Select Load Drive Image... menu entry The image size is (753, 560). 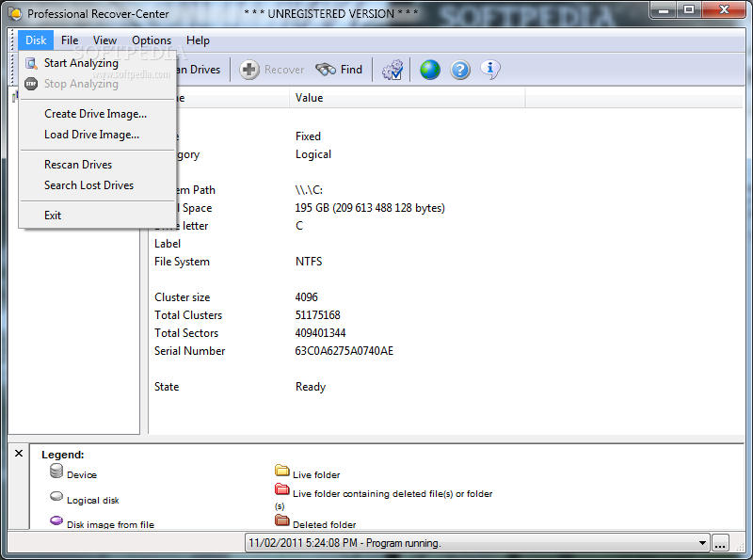tap(98, 135)
